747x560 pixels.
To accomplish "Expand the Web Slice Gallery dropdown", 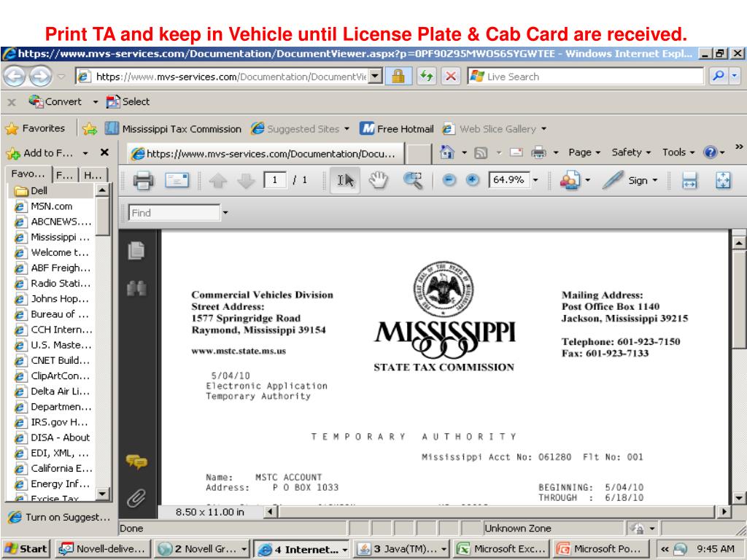I will pos(543,129).
